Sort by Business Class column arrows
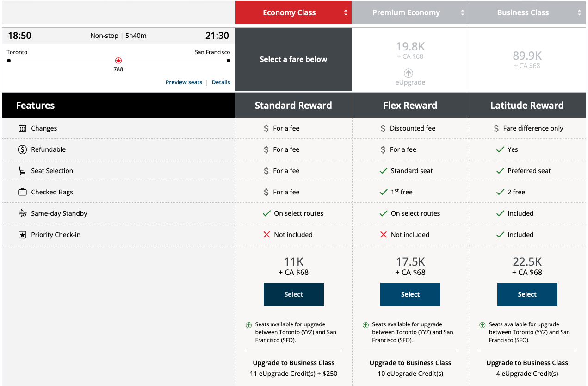 coord(579,13)
